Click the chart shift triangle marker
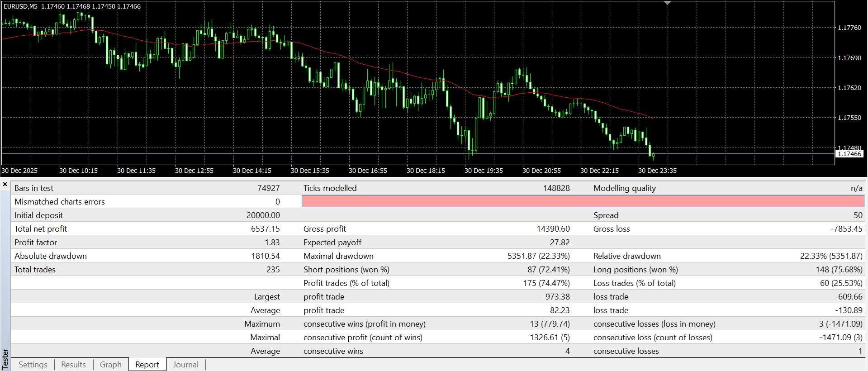The height and width of the screenshot is (371, 868). point(668,3)
